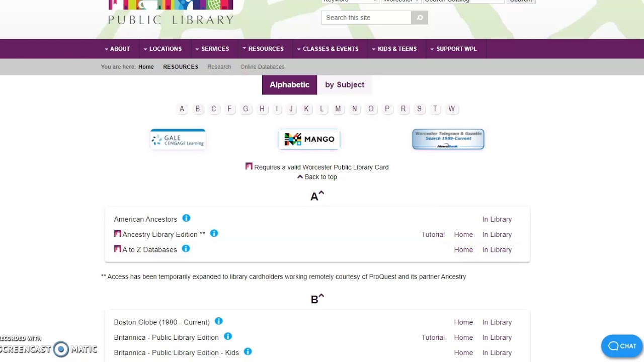
Task: Click the RESOURCES breadcrumb
Action: click(181, 67)
